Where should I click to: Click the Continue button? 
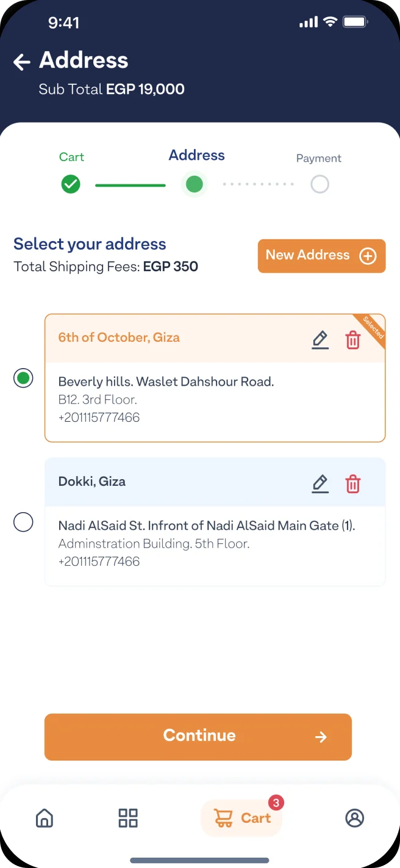pos(198,737)
